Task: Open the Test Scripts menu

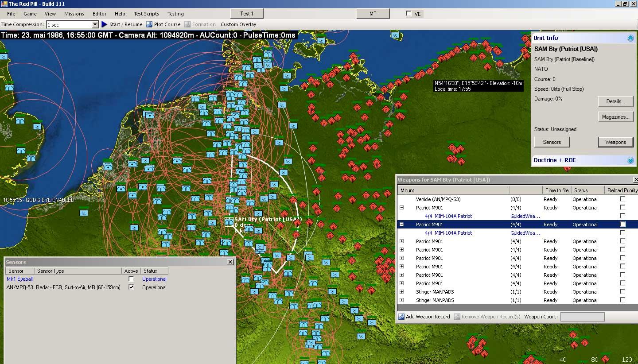Action: point(146,14)
